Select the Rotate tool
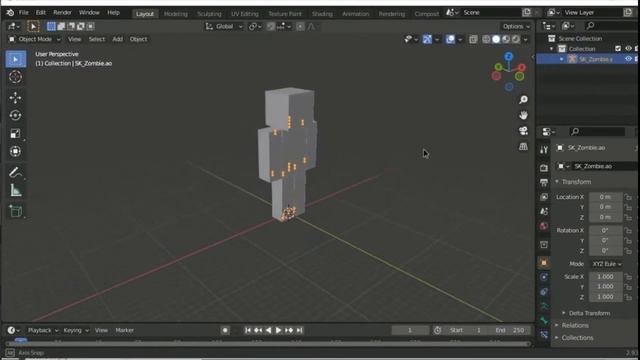 pyautogui.click(x=16, y=116)
